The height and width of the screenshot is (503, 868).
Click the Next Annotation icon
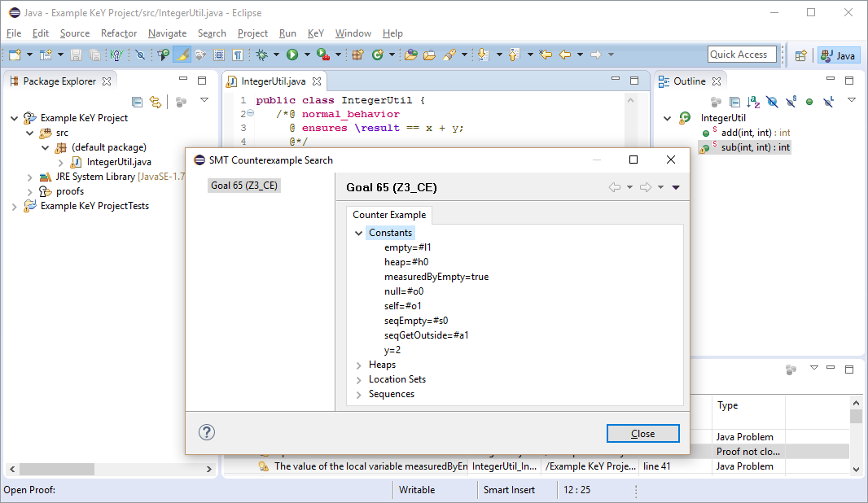click(x=484, y=55)
